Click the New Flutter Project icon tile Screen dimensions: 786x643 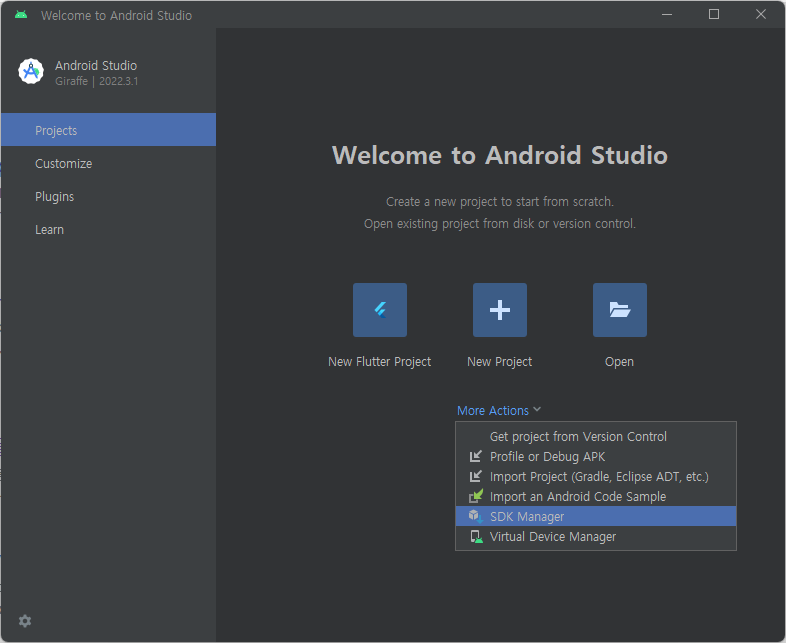click(x=379, y=310)
